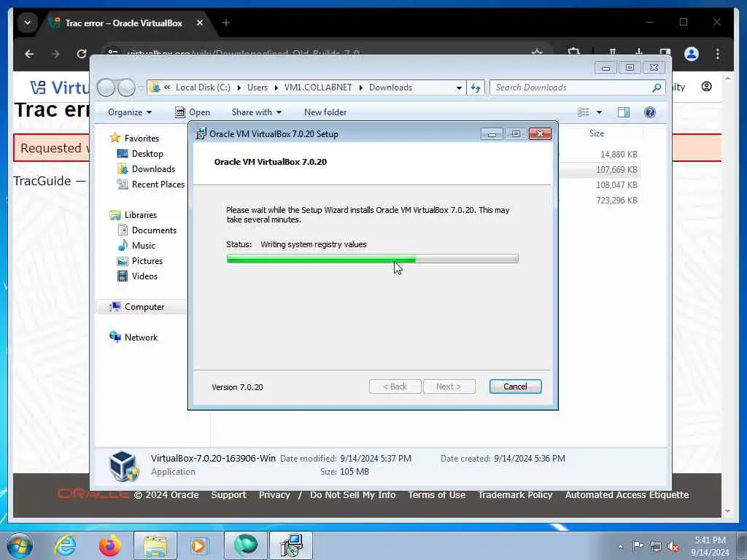Open Music library
The width and height of the screenshot is (747, 560).
point(144,245)
